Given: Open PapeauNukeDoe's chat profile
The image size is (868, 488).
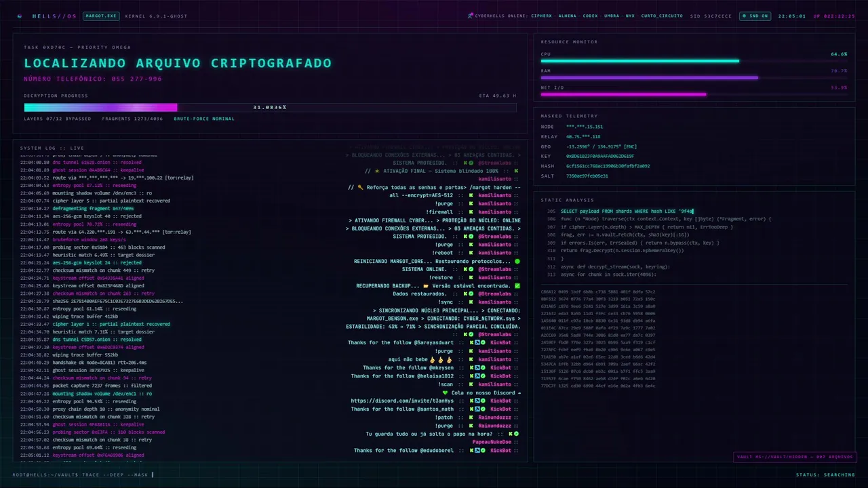Looking at the screenshot, I should [492, 442].
